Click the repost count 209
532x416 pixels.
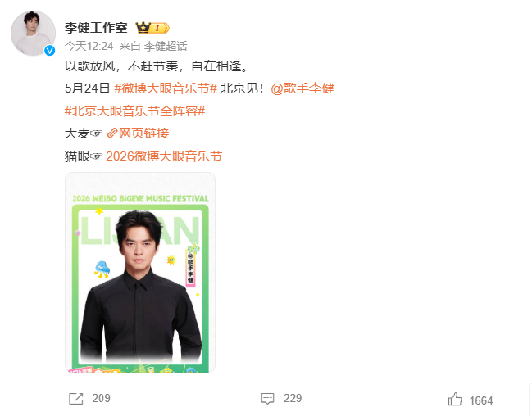click(101, 398)
